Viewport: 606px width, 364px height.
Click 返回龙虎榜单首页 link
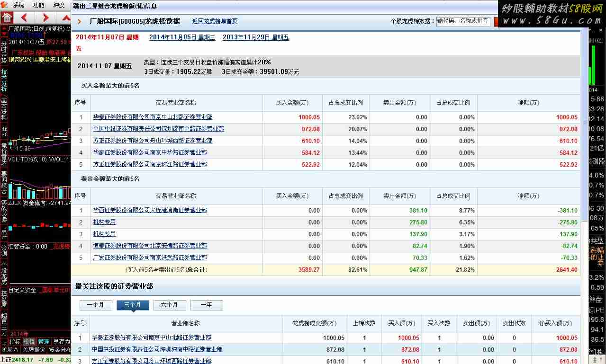point(215,21)
